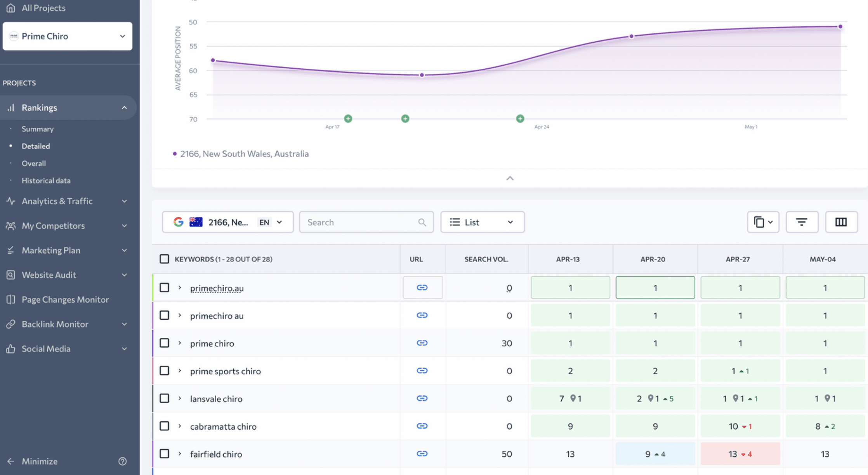Screen dimensions: 868x475
Task: Click the green plus marker near Apr 24
Action: [x=520, y=118]
